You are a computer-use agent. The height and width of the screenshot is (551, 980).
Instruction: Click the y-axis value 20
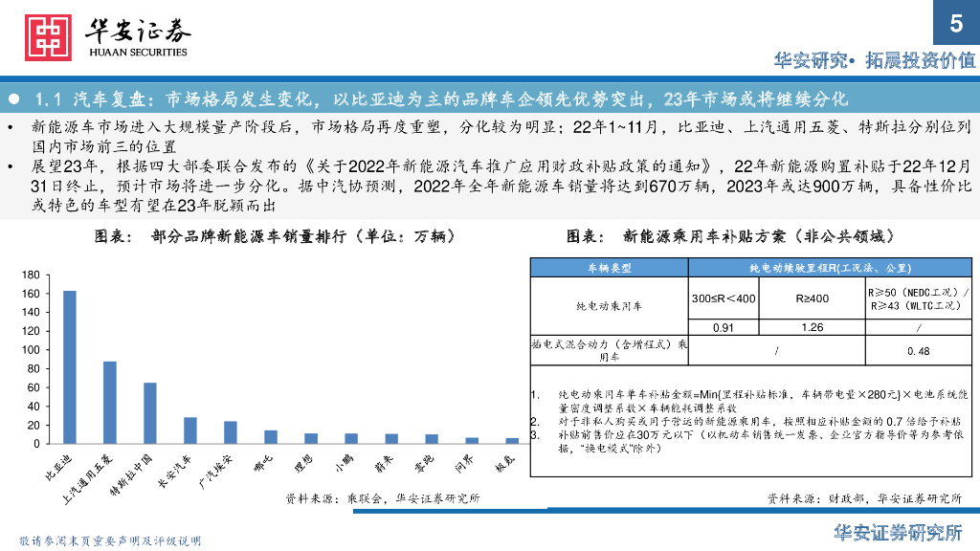pos(33,425)
